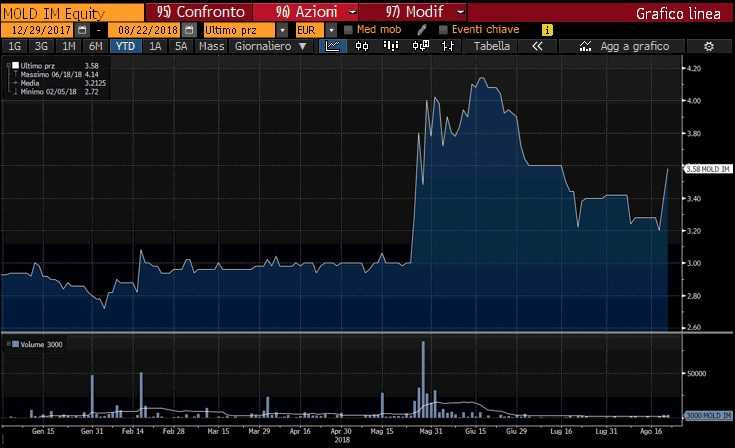Click the pencil edit icon beside Med mob
Viewport: 735px width, 448px height.
(x=421, y=30)
